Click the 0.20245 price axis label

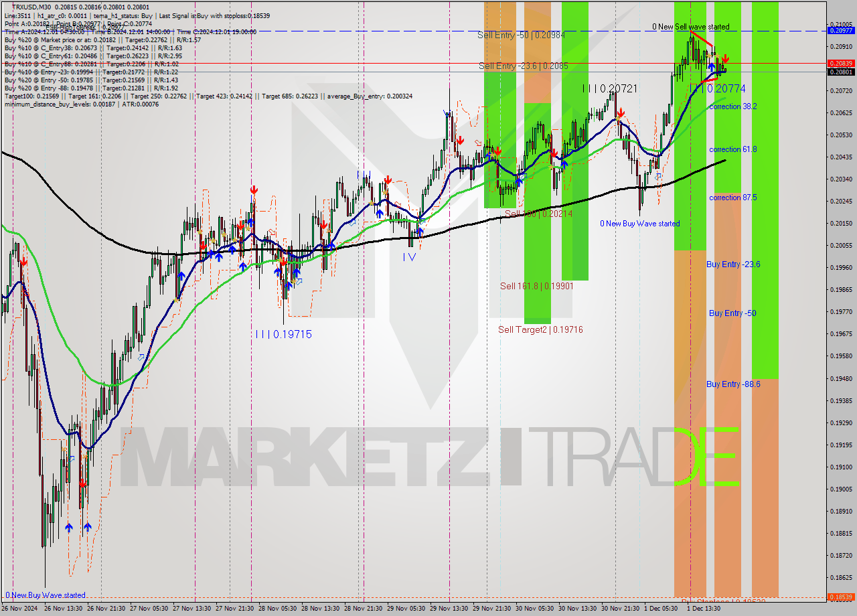pyautogui.click(x=841, y=202)
